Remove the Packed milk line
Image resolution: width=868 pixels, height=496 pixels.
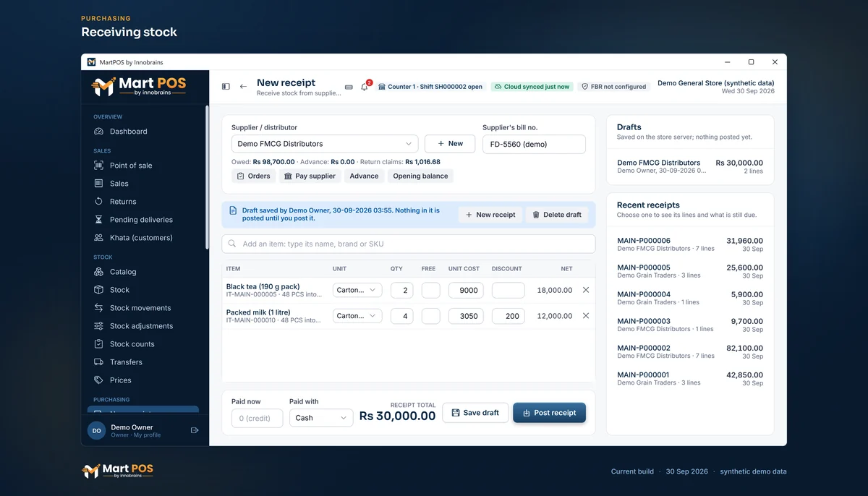pos(586,316)
